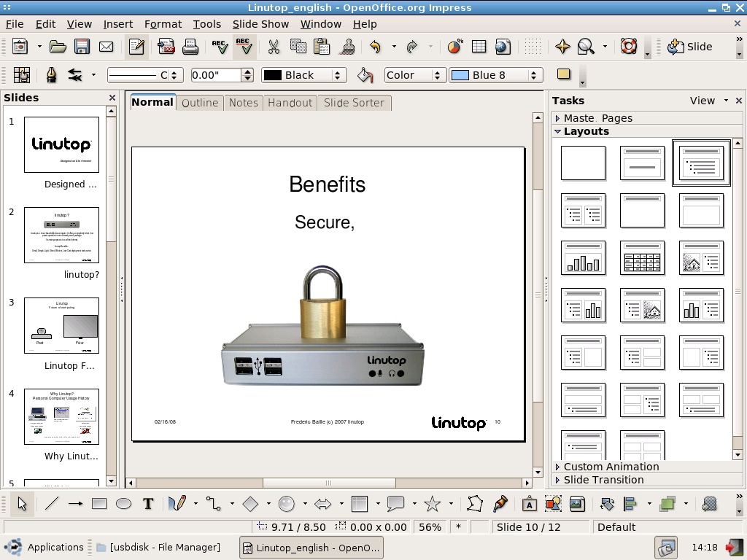Undo the last action arrow icon

pos(376,47)
